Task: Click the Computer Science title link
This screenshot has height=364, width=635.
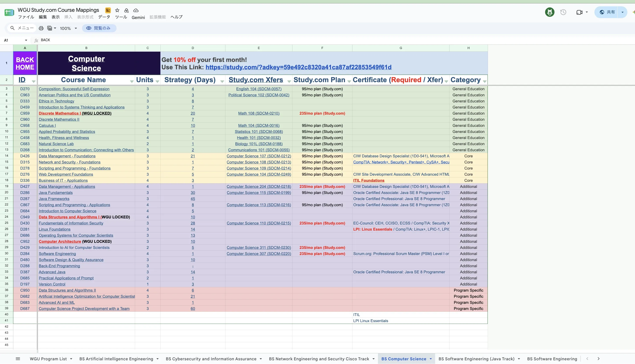Action: (x=86, y=63)
